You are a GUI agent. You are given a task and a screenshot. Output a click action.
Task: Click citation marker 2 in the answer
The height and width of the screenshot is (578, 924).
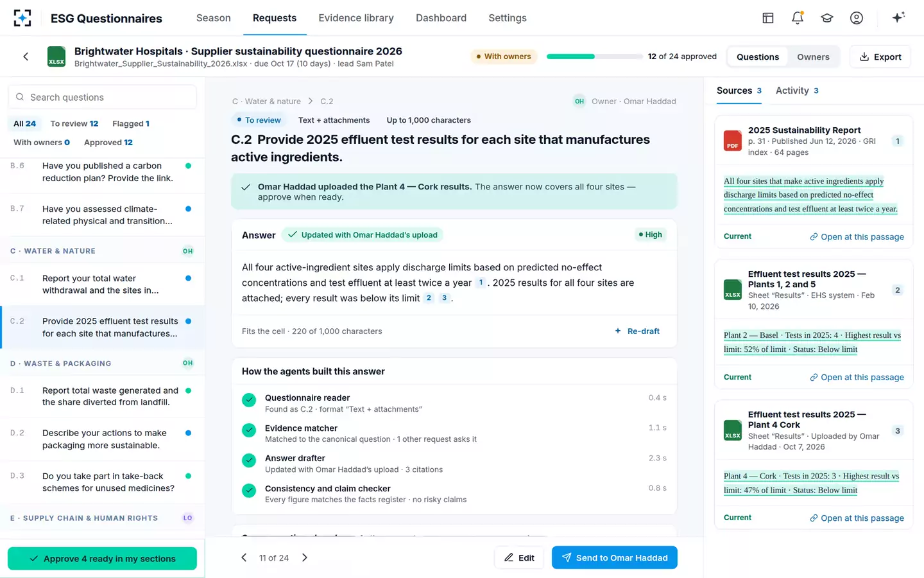[429, 298]
